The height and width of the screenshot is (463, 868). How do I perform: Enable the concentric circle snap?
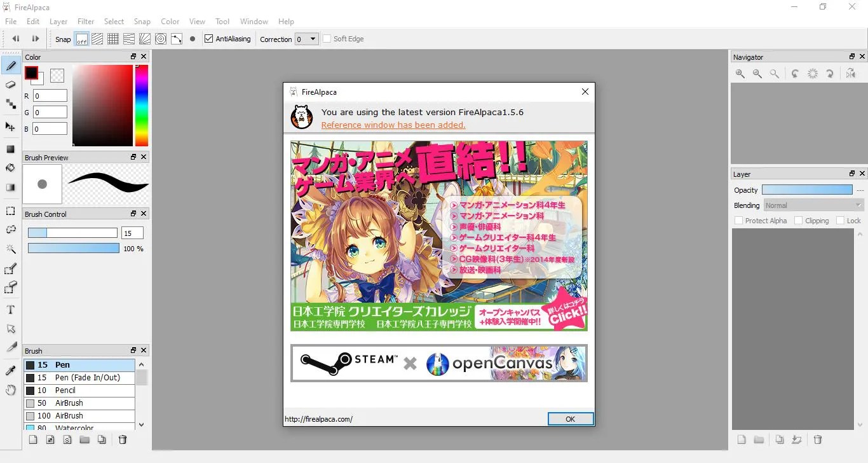click(161, 39)
